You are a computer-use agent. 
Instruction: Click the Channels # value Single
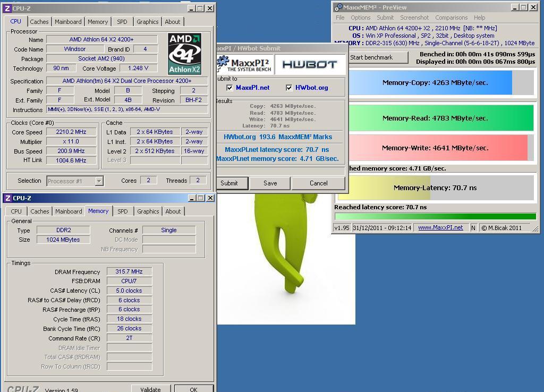[169, 230]
